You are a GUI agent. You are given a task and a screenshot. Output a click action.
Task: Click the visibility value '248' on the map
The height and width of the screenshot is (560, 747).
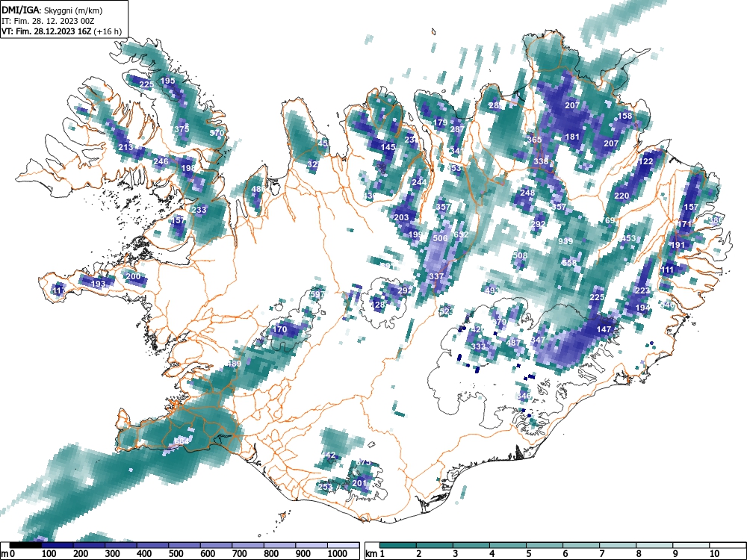tap(527, 193)
